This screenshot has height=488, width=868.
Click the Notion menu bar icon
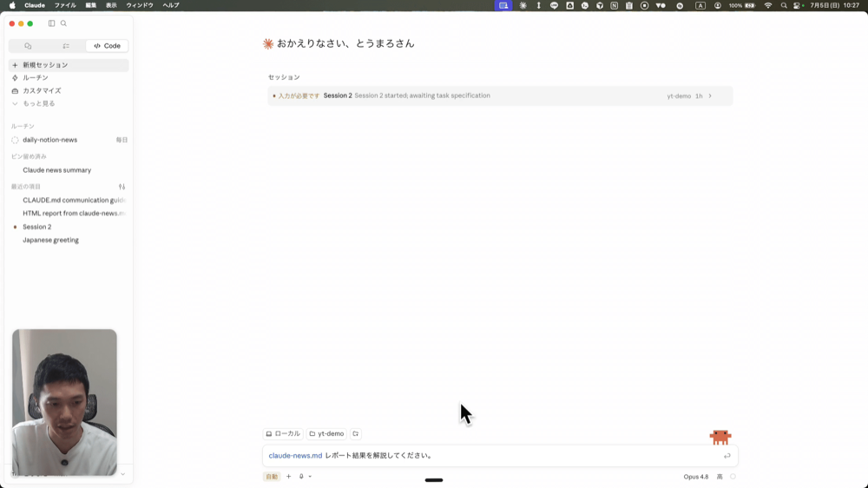615,5
